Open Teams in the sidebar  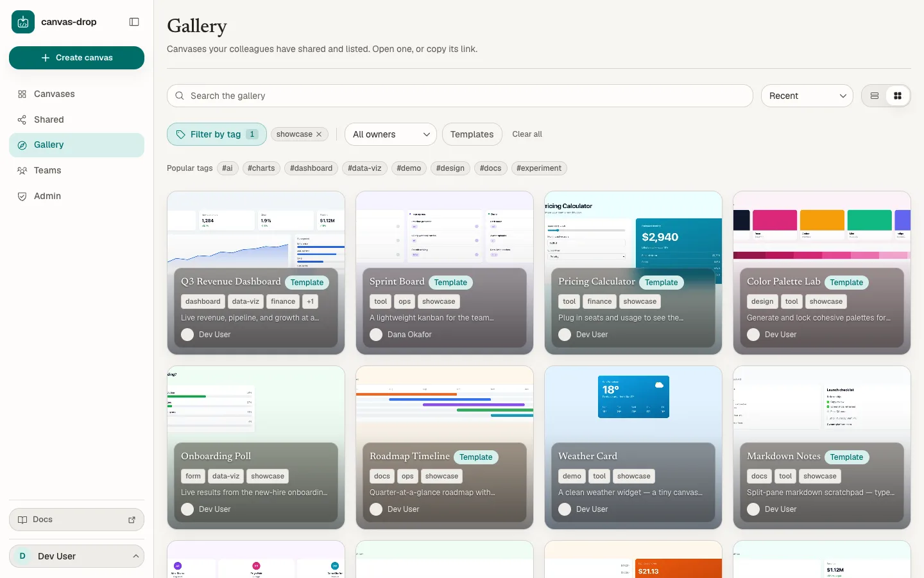(76, 170)
